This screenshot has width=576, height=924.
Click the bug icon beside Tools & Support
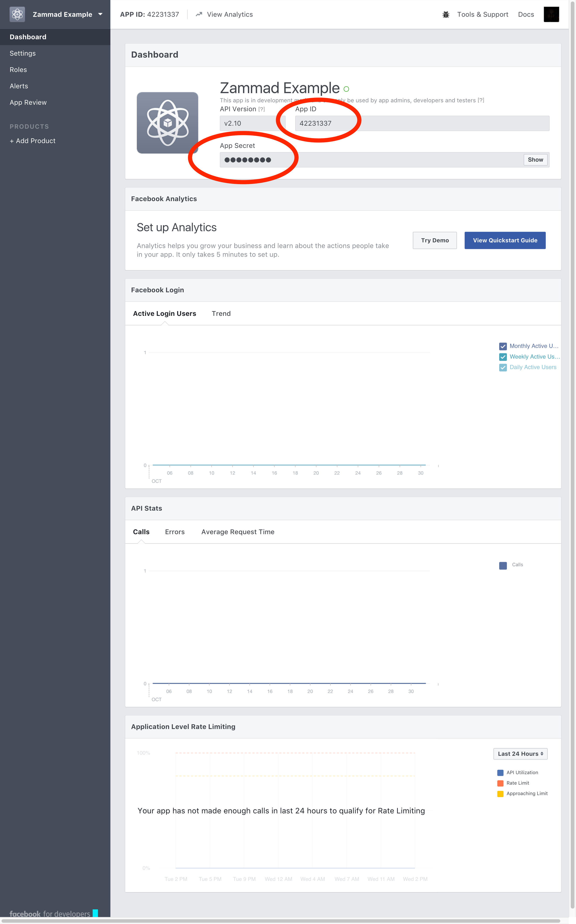(x=446, y=14)
